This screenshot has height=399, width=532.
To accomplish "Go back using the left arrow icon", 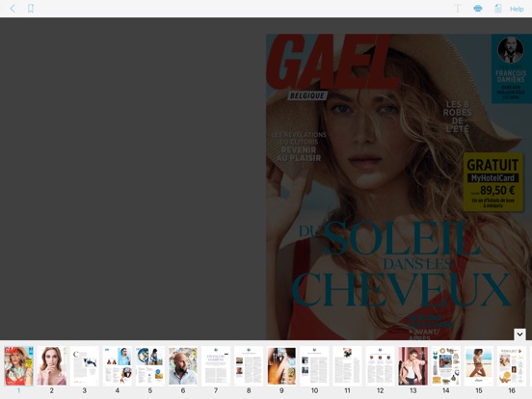I will coord(13,8).
